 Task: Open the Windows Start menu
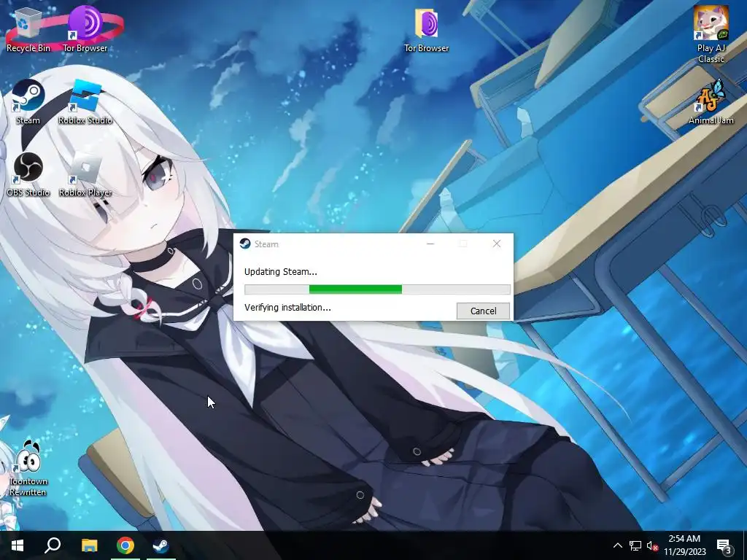(18, 545)
